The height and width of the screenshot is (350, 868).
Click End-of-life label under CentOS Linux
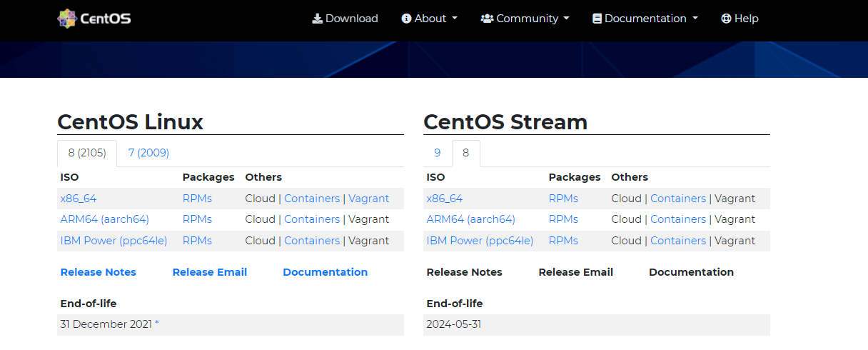pos(89,304)
